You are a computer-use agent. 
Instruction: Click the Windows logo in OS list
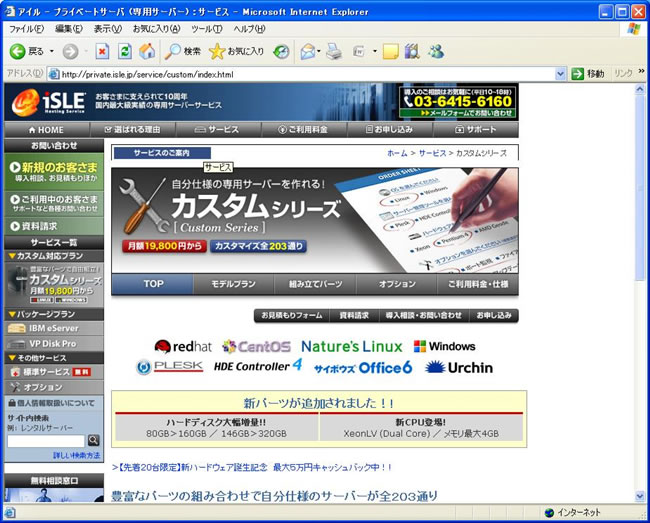point(444,346)
